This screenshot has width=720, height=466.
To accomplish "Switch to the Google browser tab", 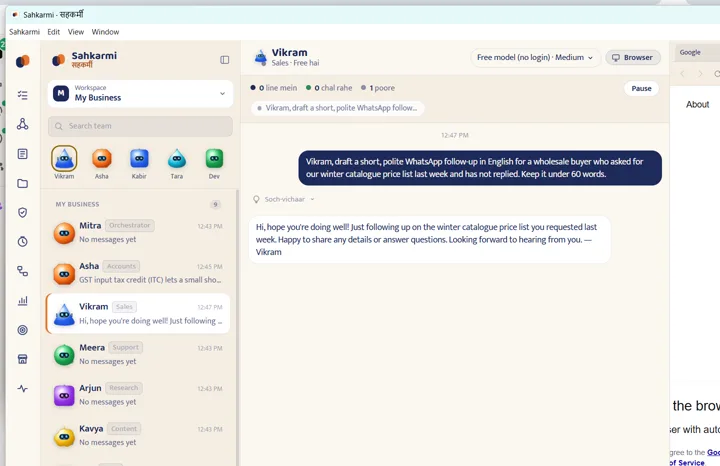I will pyautogui.click(x=697, y=52).
